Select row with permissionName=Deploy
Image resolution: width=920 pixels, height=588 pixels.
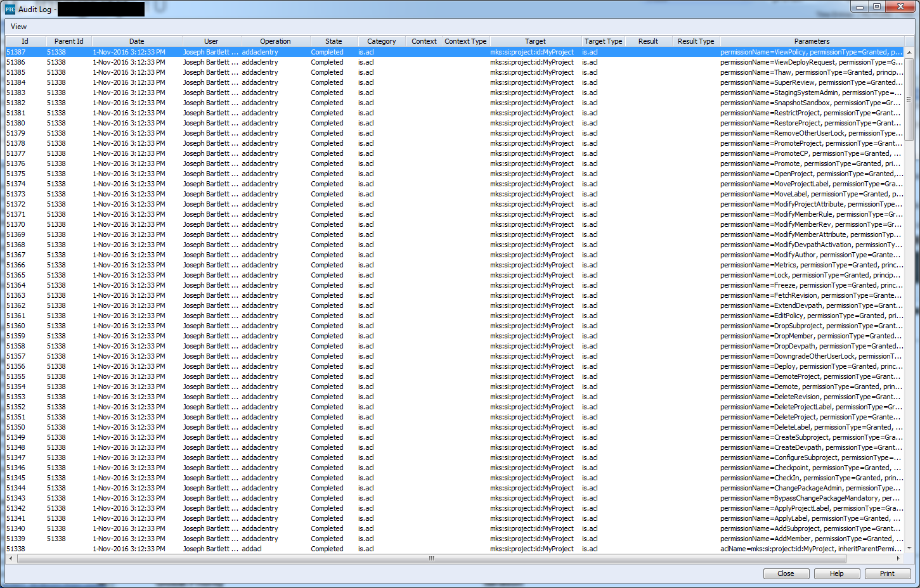pyautogui.click(x=455, y=366)
